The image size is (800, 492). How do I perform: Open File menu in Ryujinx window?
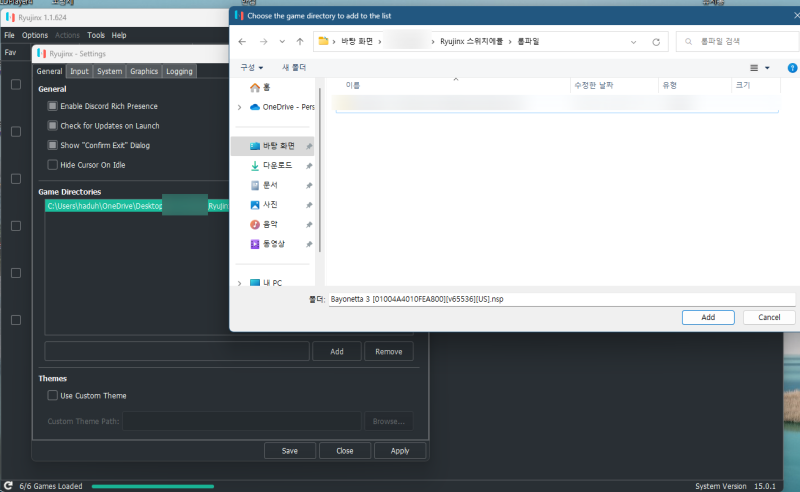point(9,35)
